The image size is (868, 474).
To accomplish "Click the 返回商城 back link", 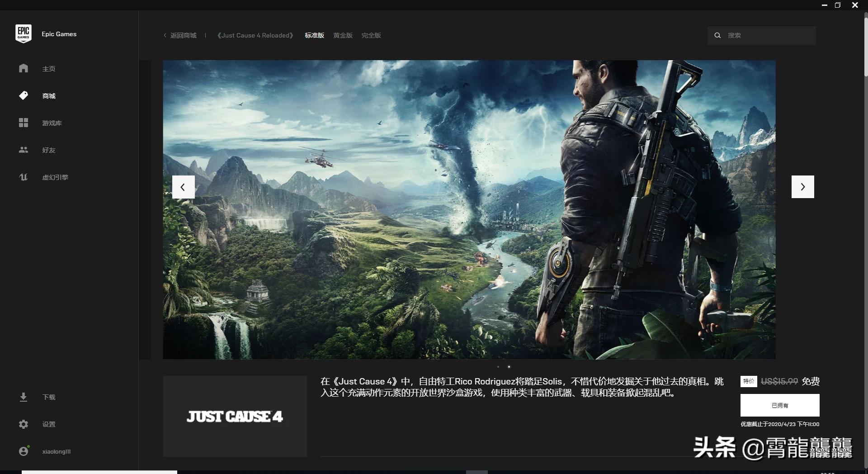I will 184,35.
